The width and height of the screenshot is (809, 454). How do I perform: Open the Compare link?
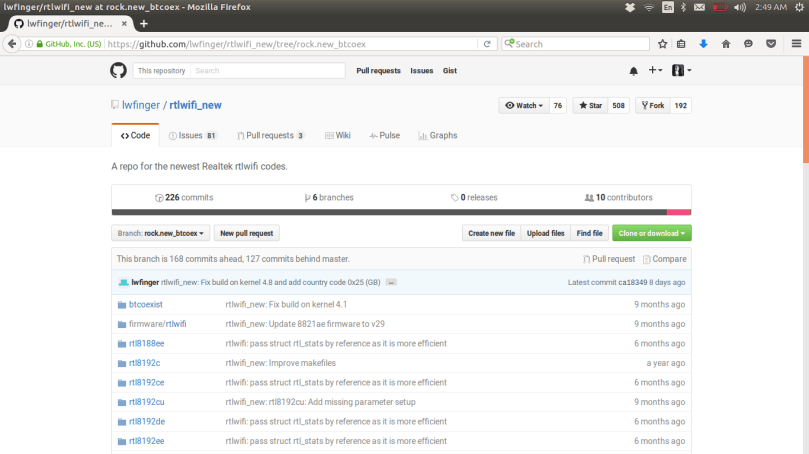pos(665,259)
